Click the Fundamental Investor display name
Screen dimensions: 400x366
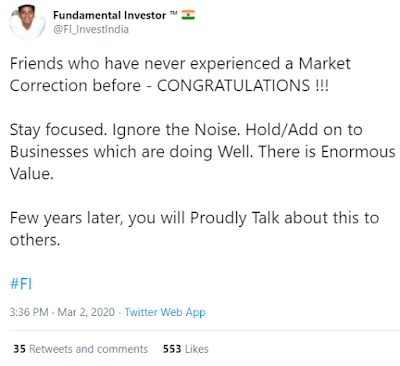coord(110,15)
